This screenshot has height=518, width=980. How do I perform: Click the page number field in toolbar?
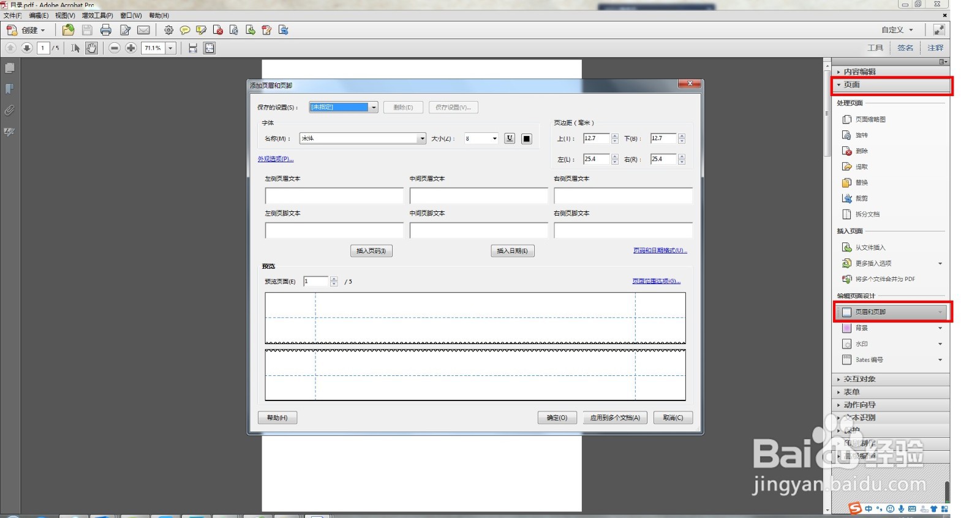click(43, 48)
